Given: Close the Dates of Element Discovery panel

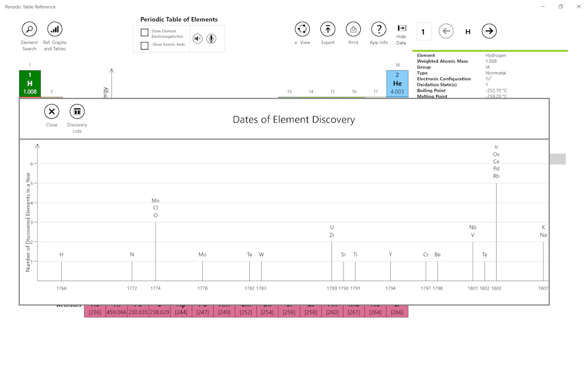Looking at the screenshot, I should pos(51,111).
